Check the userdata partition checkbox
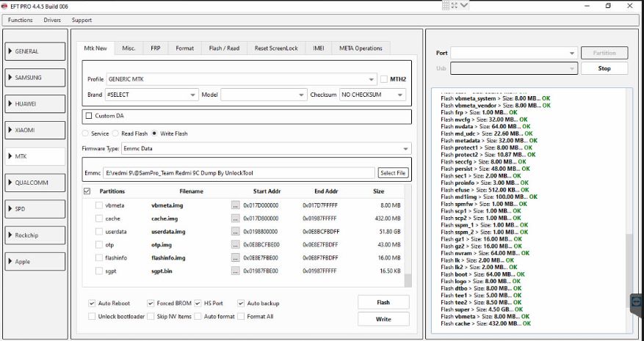The width and height of the screenshot is (644, 341). coord(99,232)
